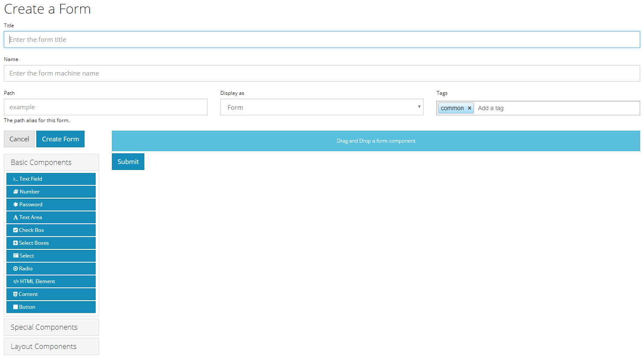Click the Text Field component icon
Image resolution: width=644 pixels, height=357 pixels.
point(15,179)
